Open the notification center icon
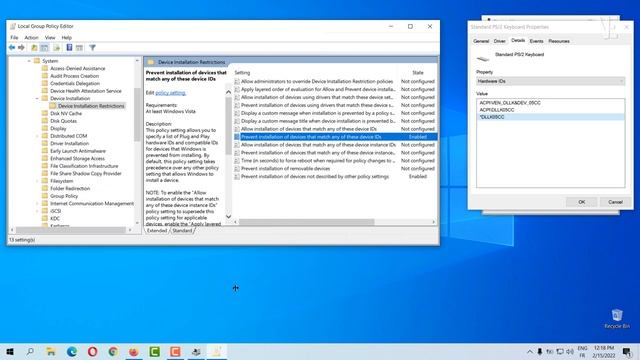The width and height of the screenshot is (640, 360). pyautogui.click(x=627, y=351)
